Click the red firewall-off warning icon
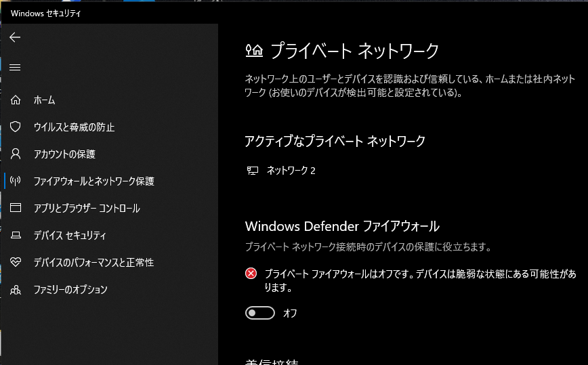Viewport: 588px width, 365px height. [251, 274]
